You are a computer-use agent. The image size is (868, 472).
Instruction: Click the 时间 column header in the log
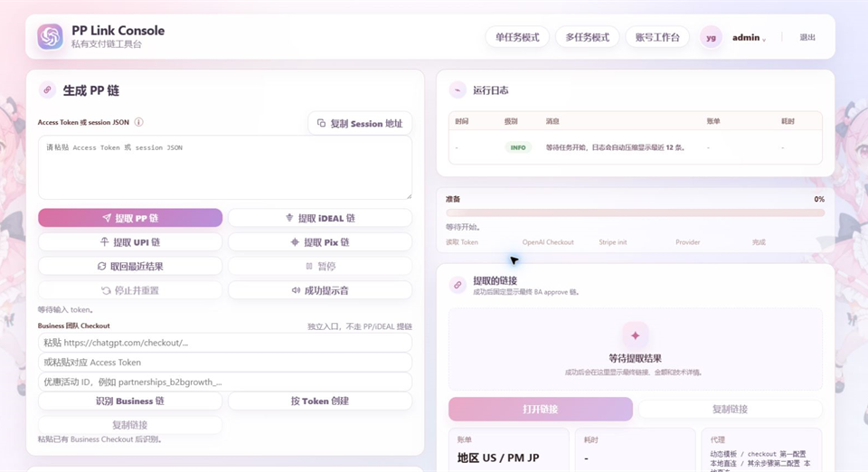tap(462, 121)
